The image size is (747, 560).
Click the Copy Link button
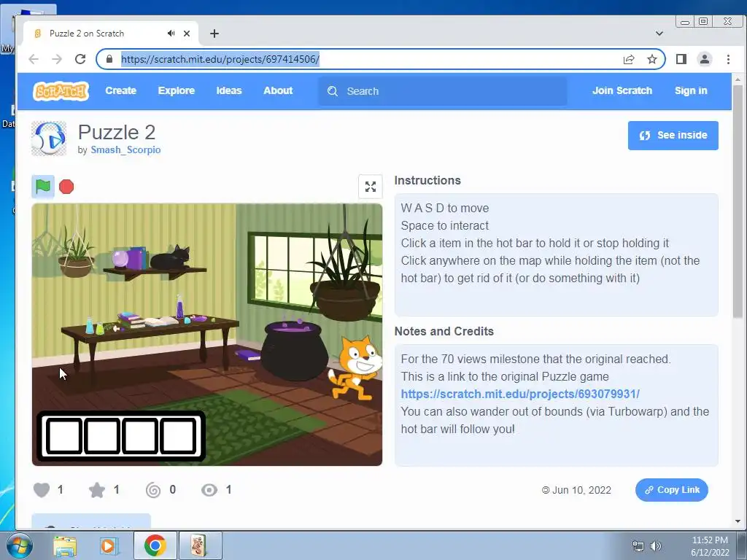coord(672,490)
